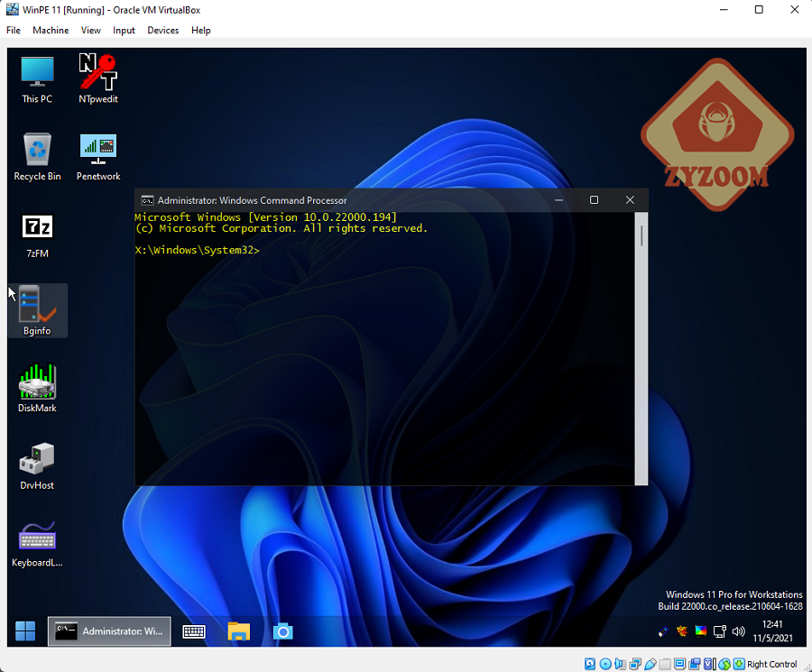Open the Windows Start button
The height and width of the screenshot is (672, 812).
click(x=25, y=631)
